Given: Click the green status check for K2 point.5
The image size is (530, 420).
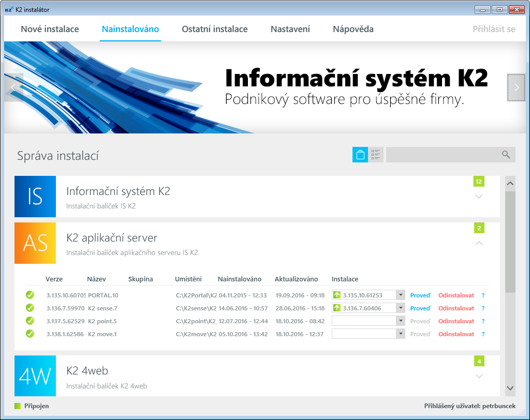Looking at the screenshot, I should click(30, 321).
